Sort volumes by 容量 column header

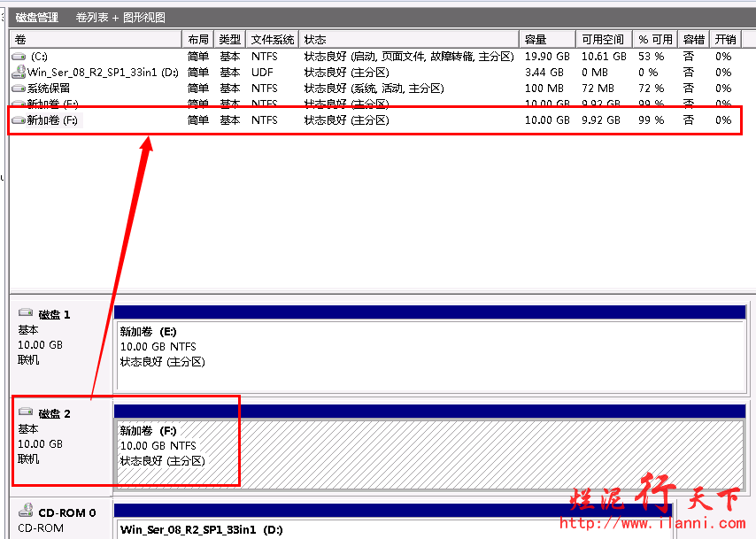coord(547,40)
